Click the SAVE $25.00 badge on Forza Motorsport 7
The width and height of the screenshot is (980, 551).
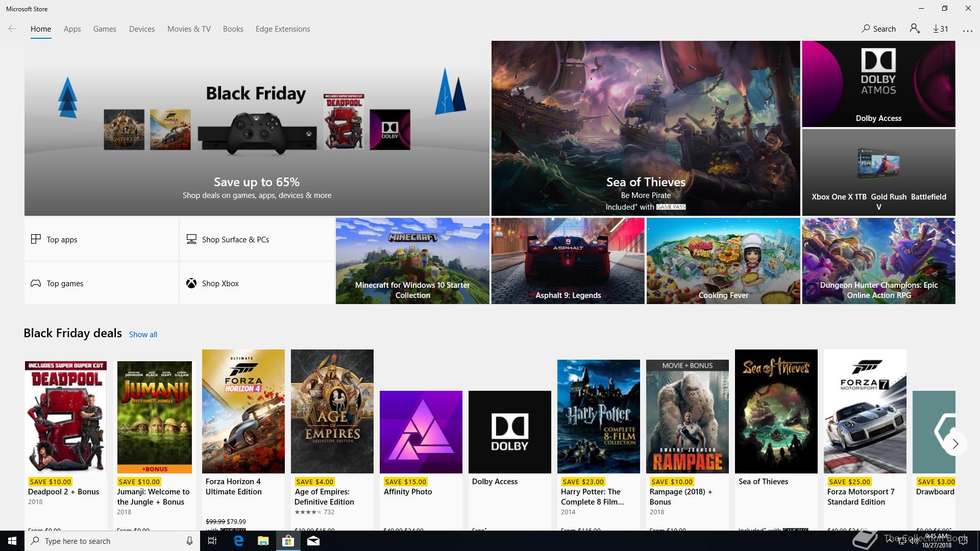click(x=849, y=482)
